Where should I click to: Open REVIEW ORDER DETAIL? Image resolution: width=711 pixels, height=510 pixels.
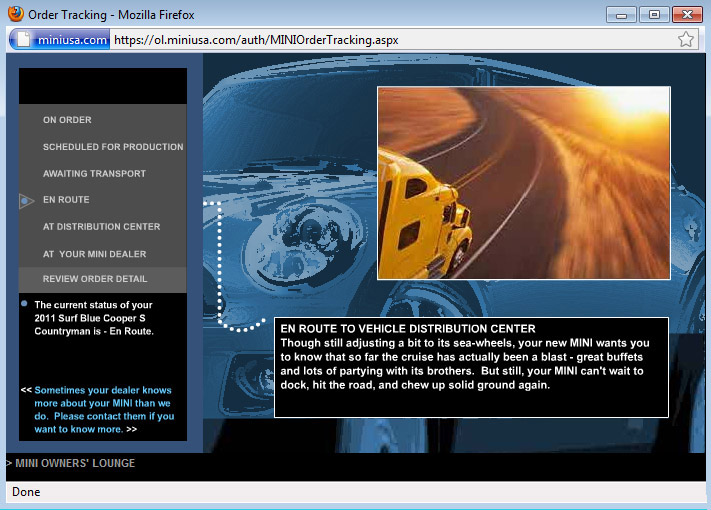coord(102,279)
